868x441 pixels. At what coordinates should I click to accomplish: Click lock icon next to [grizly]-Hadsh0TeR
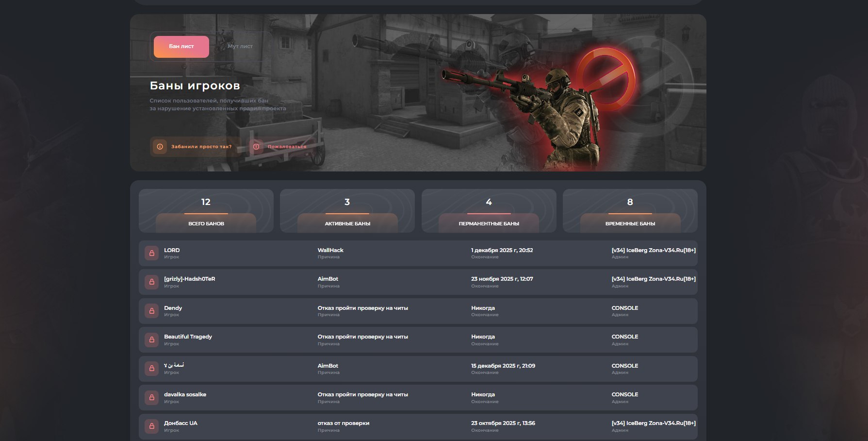click(x=151, y=282)
